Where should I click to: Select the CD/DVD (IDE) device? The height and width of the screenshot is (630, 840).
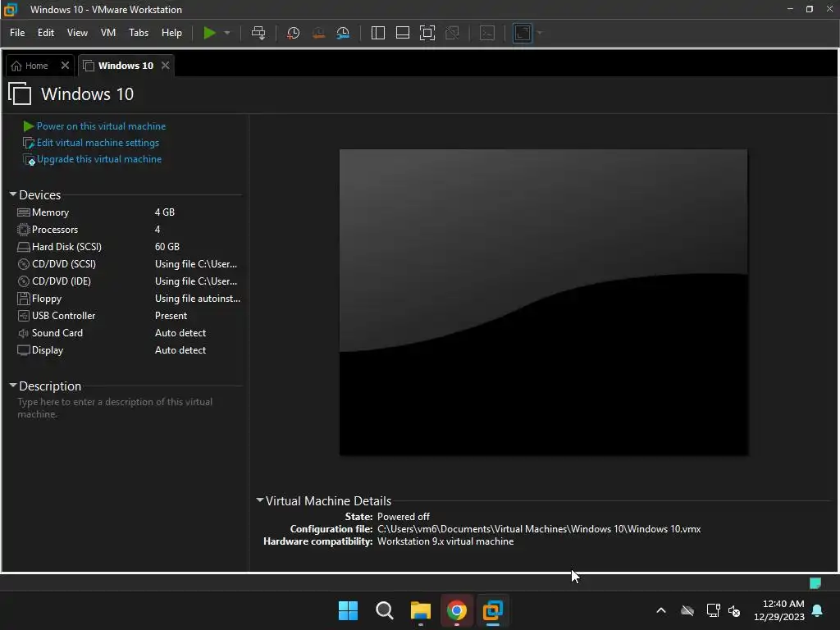[129, 281]
